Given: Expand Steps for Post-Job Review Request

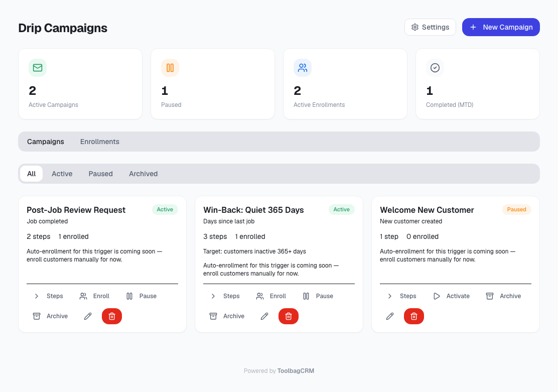Looking at the screenshot, I should click(x=48, y=296).
